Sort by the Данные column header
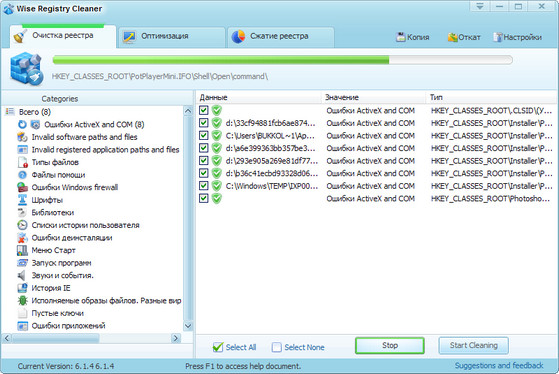This screenshot has width=559, height=374. tap(258, 97)
